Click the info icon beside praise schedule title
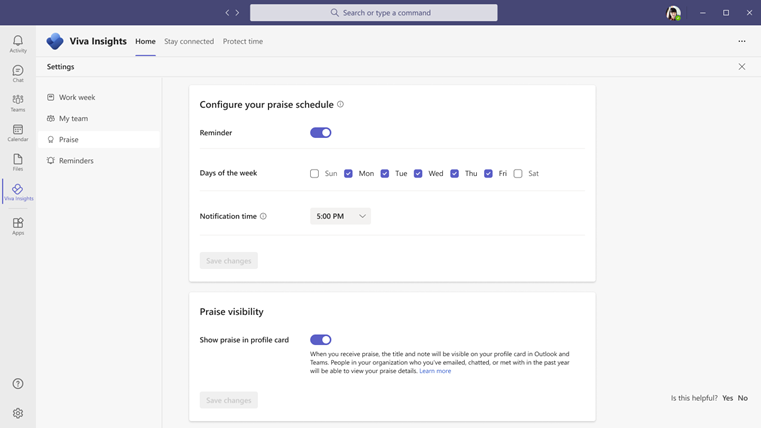 pyautogui.click(x=340, y=104)
